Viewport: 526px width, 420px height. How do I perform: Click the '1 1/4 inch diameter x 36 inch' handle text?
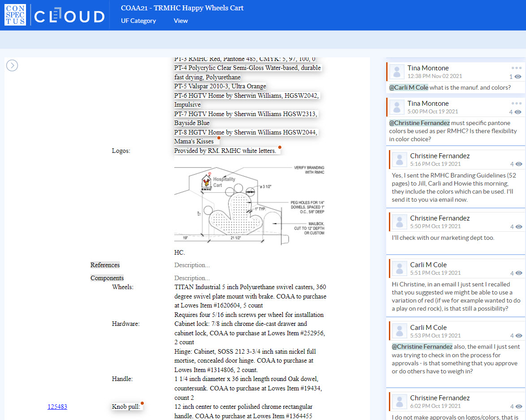[248, 388]
